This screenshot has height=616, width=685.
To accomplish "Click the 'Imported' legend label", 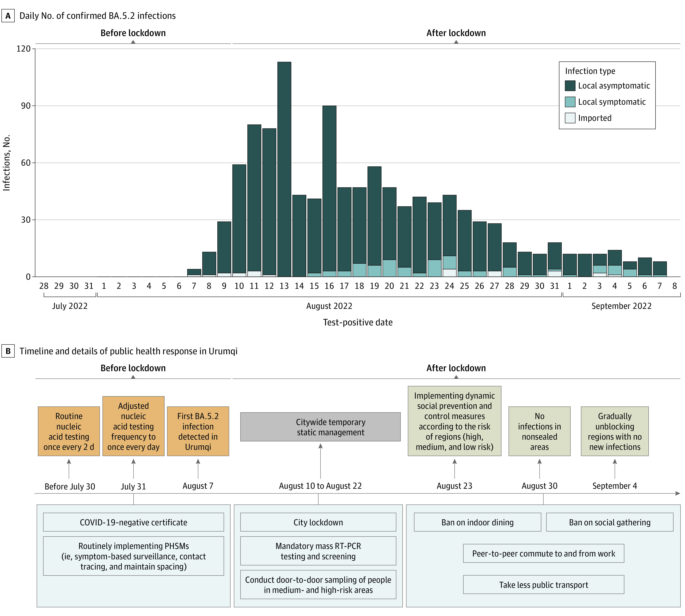I will point(595,118).
